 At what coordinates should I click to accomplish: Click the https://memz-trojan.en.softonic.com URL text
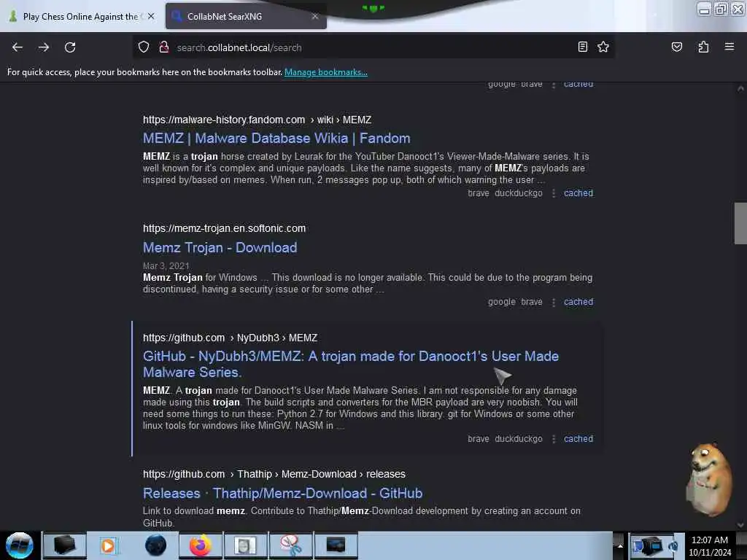[x=225, y=228]
